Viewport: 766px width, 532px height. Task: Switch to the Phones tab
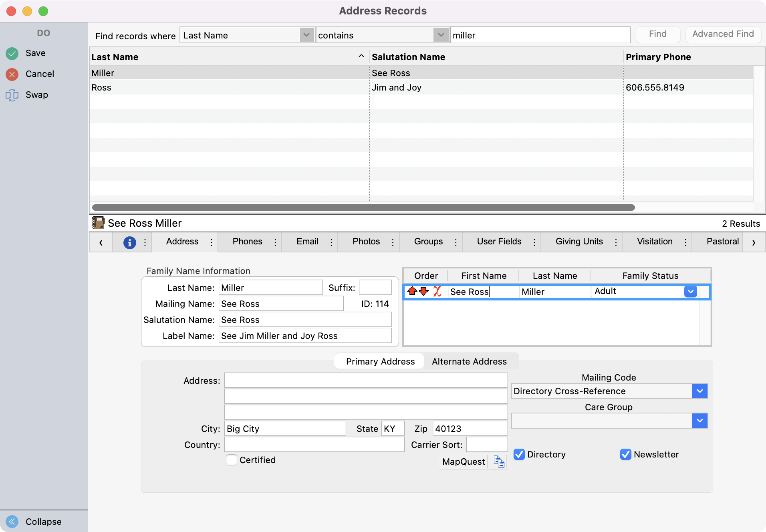pos(247,242)
